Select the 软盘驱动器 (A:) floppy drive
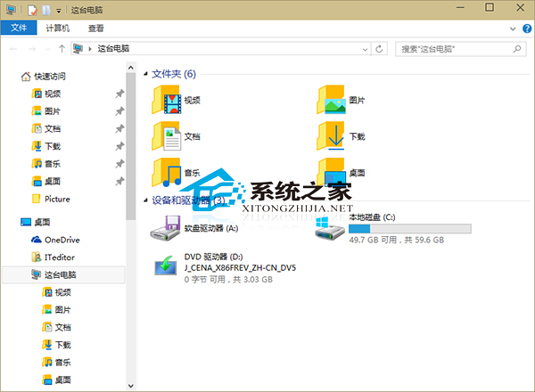The width and height of the screenshot is (535, 392). [193, 228]
